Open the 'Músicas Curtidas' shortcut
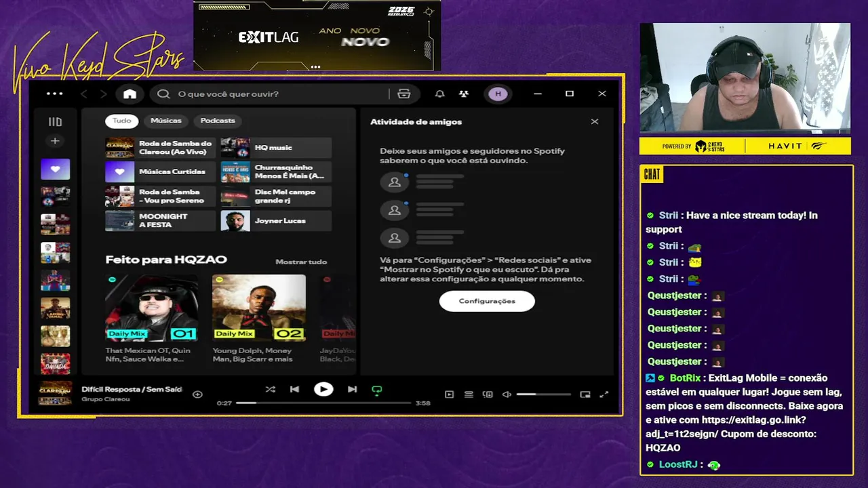 click(160, 172)
